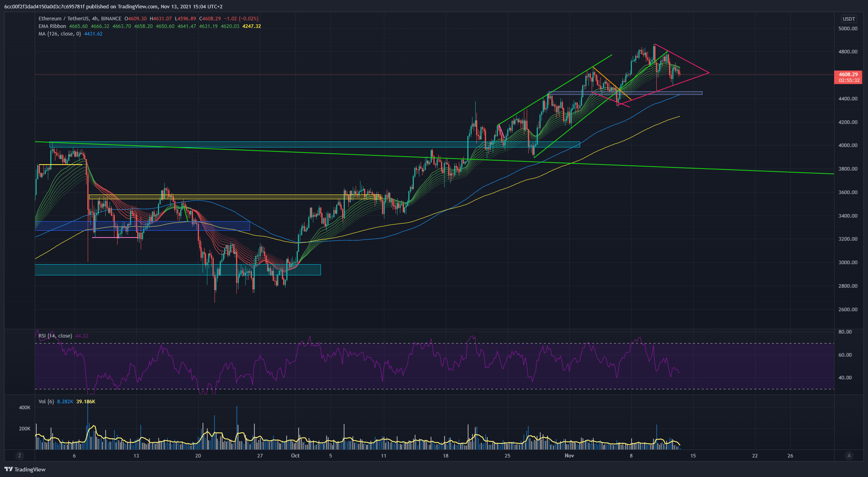Click the yellow 4247.32 EMA value
Image resolution: width=868 pixels, height=477 pixels.
tap(252, 26)
